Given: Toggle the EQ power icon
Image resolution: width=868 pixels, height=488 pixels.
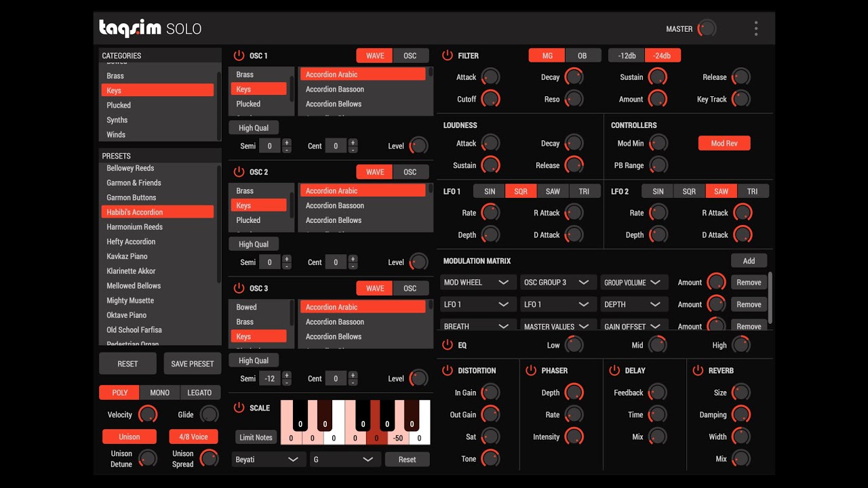Looking at the screenshot, I should pyautogui.click(x=448, y=345).
